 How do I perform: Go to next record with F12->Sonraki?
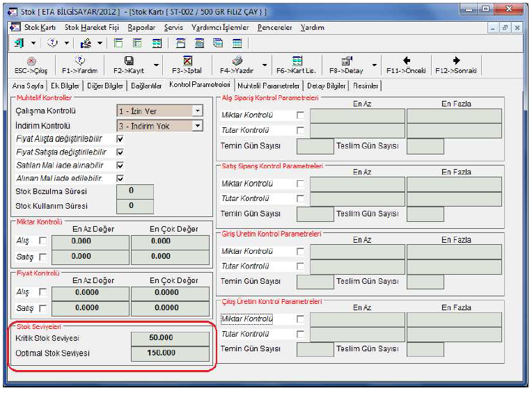456,61
